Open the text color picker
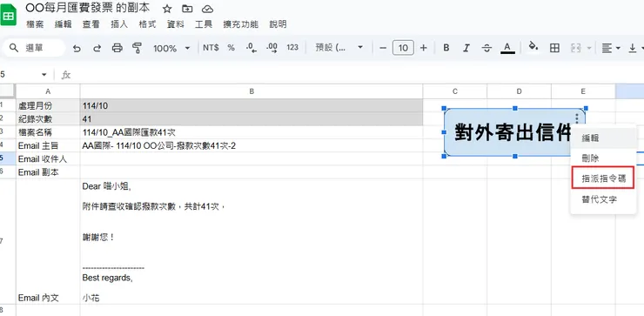Viewport: 644px width, 316px height. [x=507, y=48]
